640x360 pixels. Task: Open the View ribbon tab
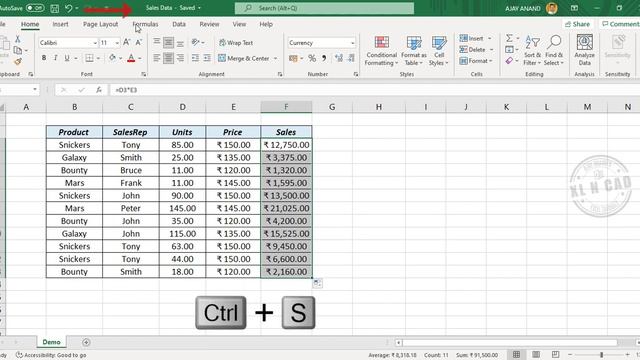tap(239, 24)
